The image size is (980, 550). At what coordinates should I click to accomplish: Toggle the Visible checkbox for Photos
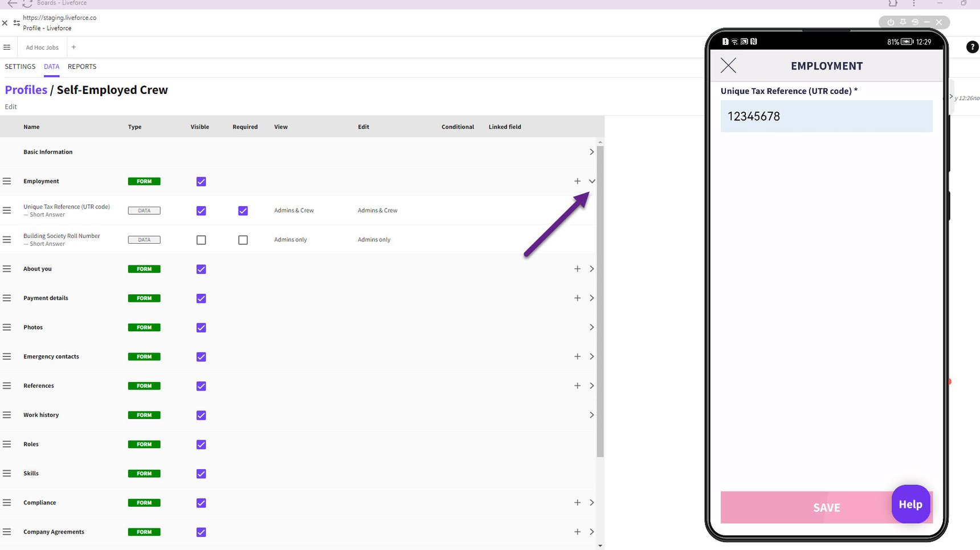[x=201, y=327]
